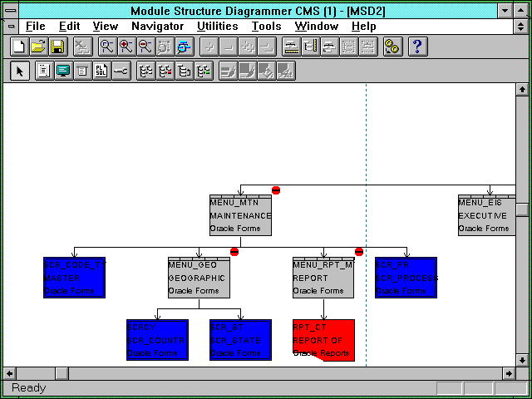Save diagram using the floppy disk icon
This screenshot has width=532, height=399.
[57, 47]
